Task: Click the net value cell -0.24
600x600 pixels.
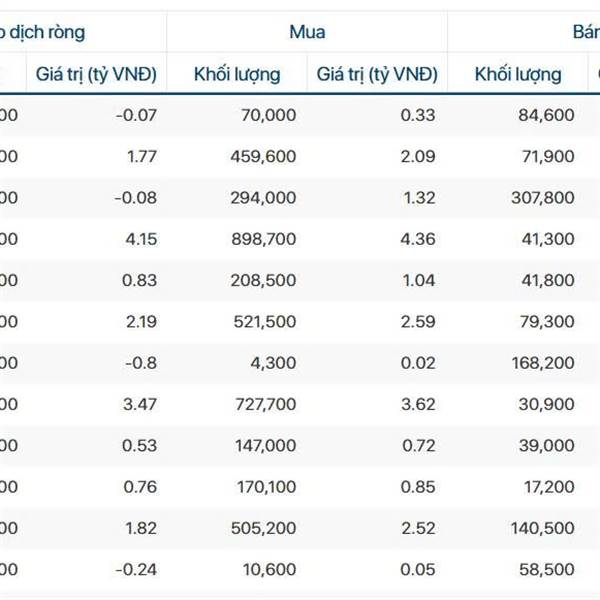Action: point(135,569)
